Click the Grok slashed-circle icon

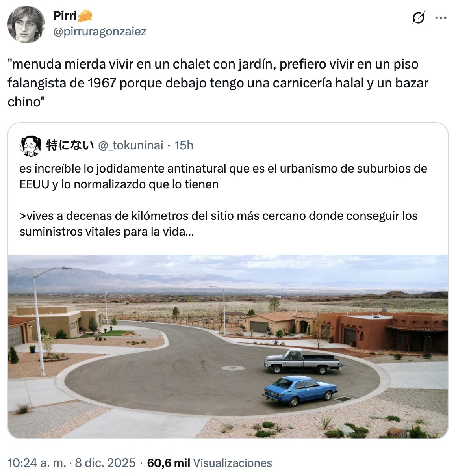[x=418, y=18]
